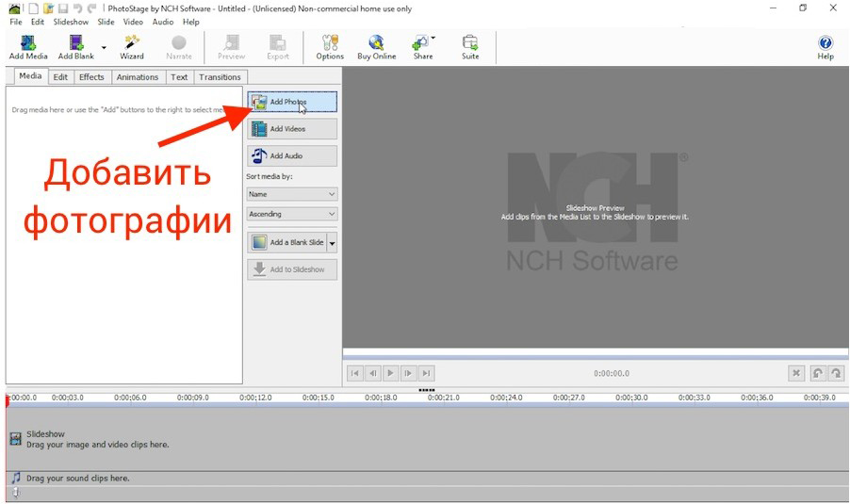This screenshot has width=850, height=504.
Task: Open the Ascending sort order dropdown
Action: pos(292,214)
